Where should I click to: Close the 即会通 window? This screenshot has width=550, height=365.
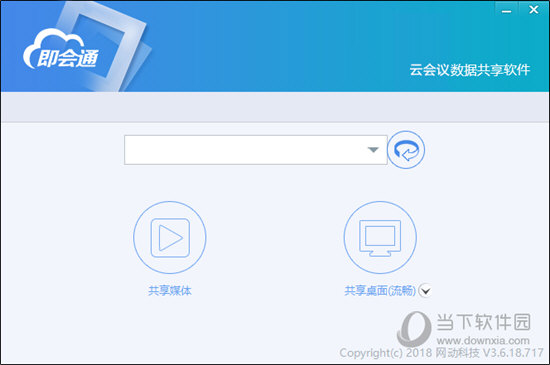(x=534, y=10)
